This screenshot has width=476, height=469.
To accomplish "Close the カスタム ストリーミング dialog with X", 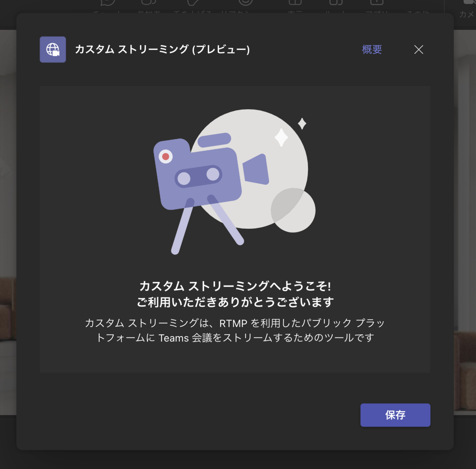I will (418, 50).
